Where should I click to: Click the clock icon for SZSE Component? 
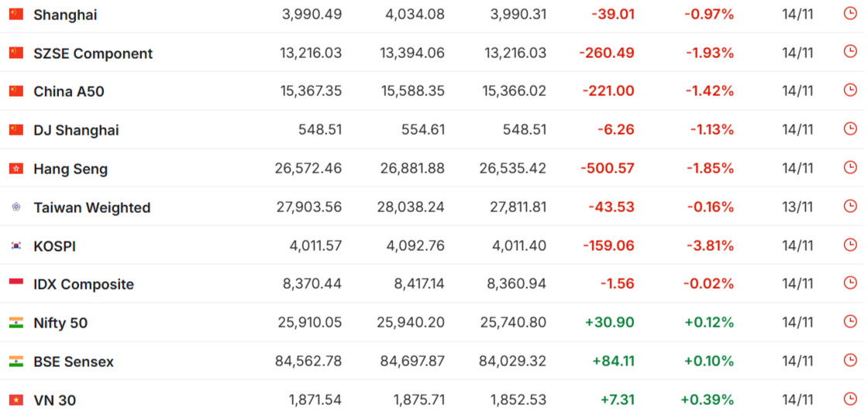[x=850, y=52]
